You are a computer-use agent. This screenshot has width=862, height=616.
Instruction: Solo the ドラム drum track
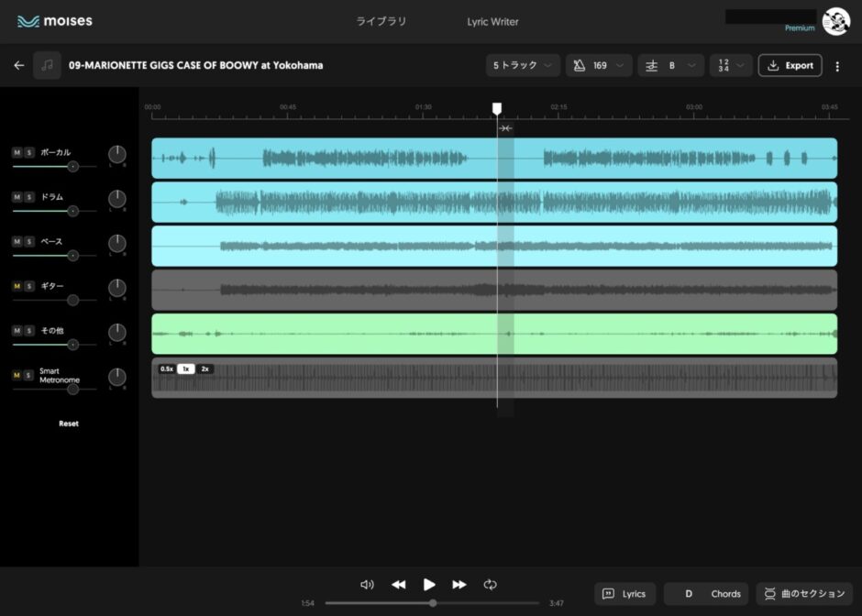point(29,197)
